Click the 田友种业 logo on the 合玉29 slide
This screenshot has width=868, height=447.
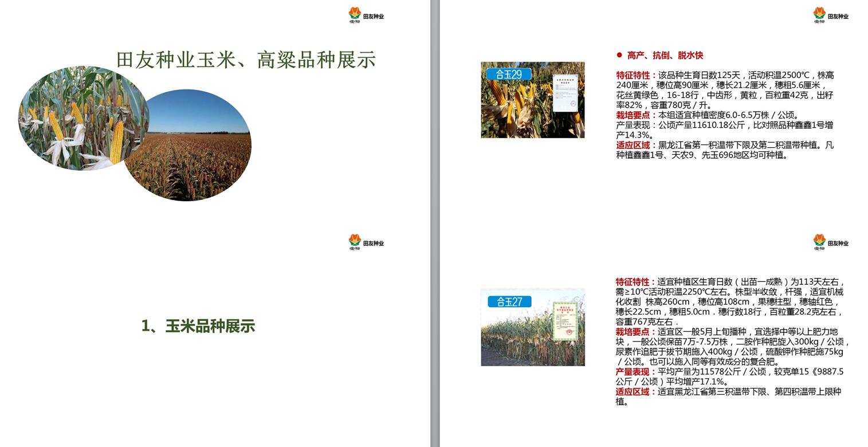point(831,15)
